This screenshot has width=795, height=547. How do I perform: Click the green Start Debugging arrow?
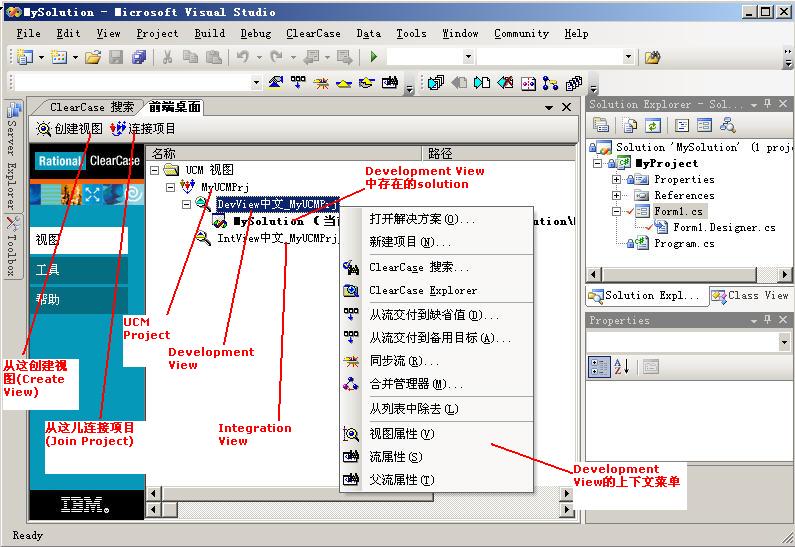click(374, 57)
